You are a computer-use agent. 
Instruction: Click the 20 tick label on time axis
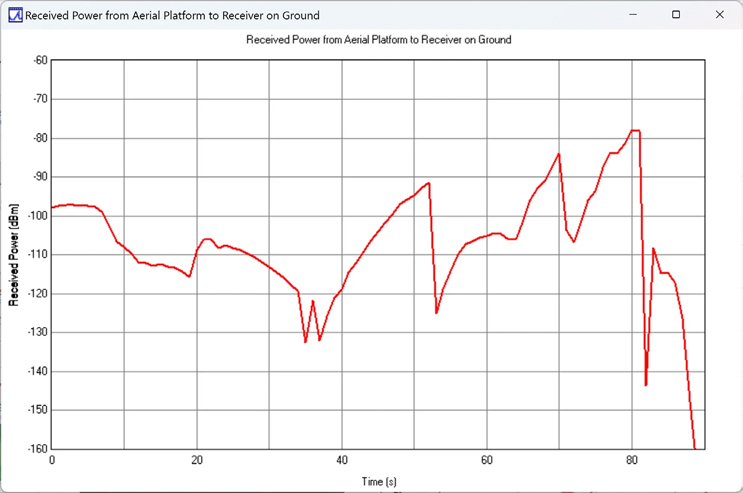tap(197, 461)
